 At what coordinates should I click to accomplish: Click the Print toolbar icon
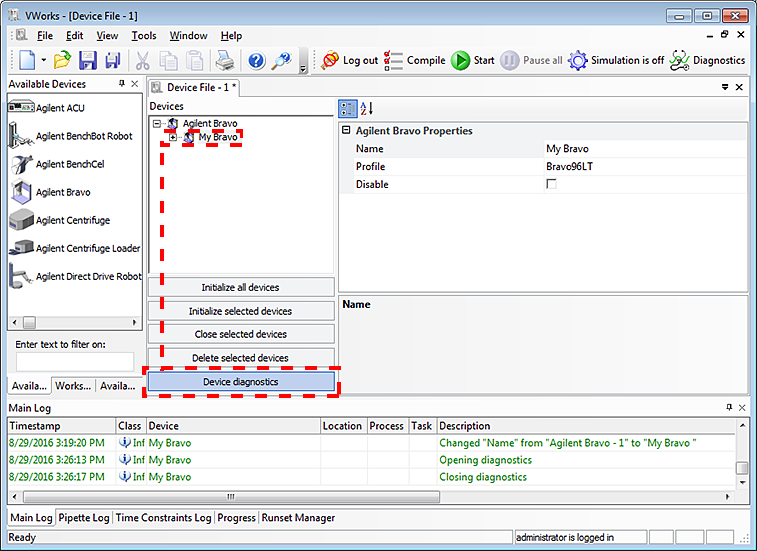tap(227, 60)
